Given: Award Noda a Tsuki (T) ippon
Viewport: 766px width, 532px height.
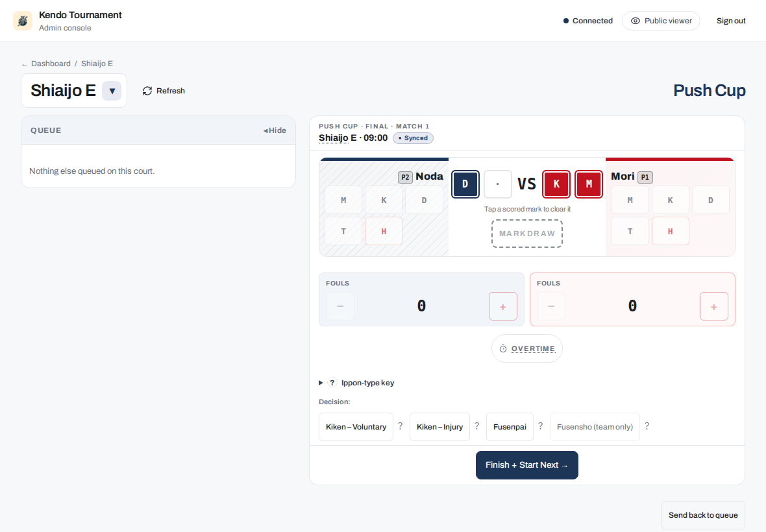Looking at the screenshot, I should coord(343,231).
